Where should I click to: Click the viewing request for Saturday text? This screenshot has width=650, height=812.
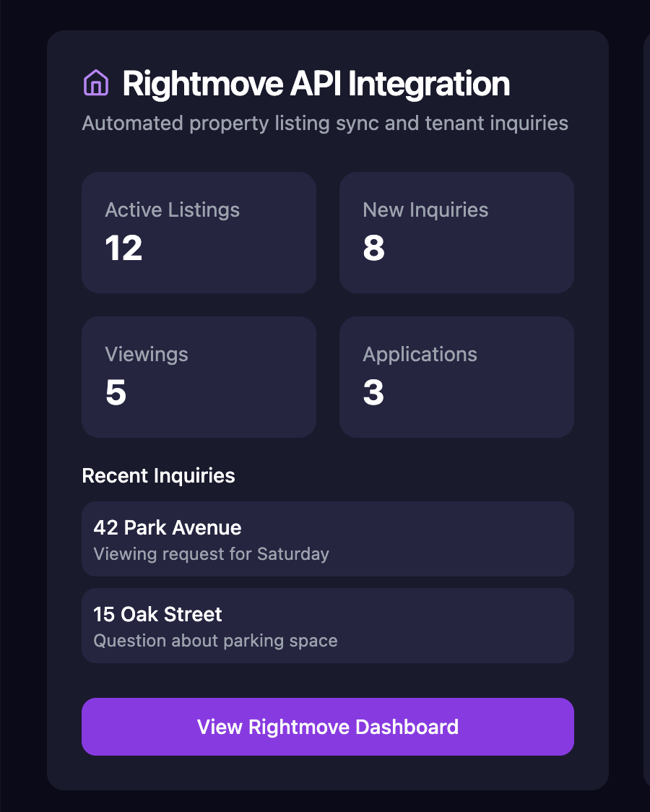click(x=212, y=554)
